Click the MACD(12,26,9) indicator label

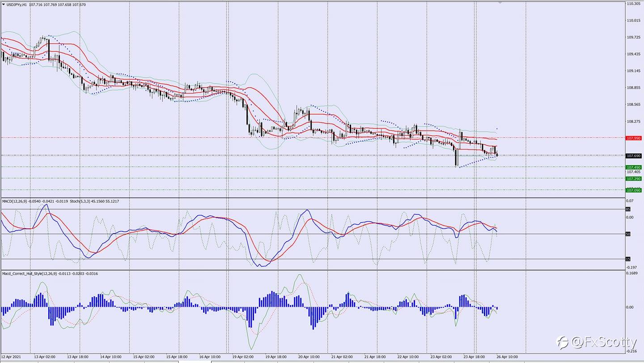click(14, 201)
